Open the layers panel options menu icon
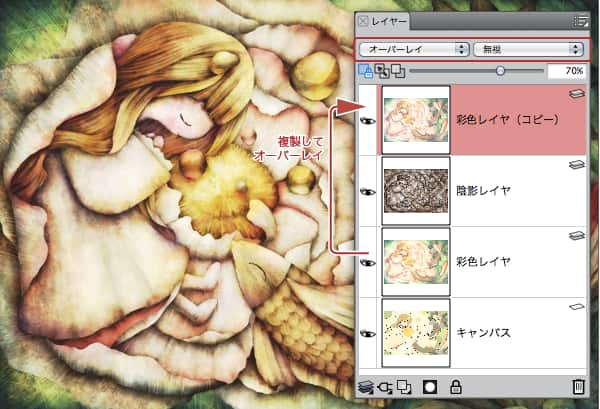This screenshot has width=600, height=409. pos(581,21)
